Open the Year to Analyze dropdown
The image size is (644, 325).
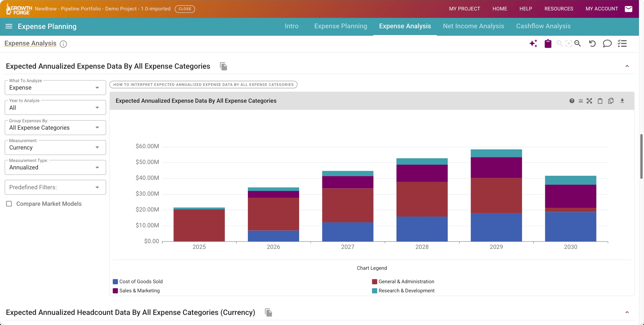55,108
